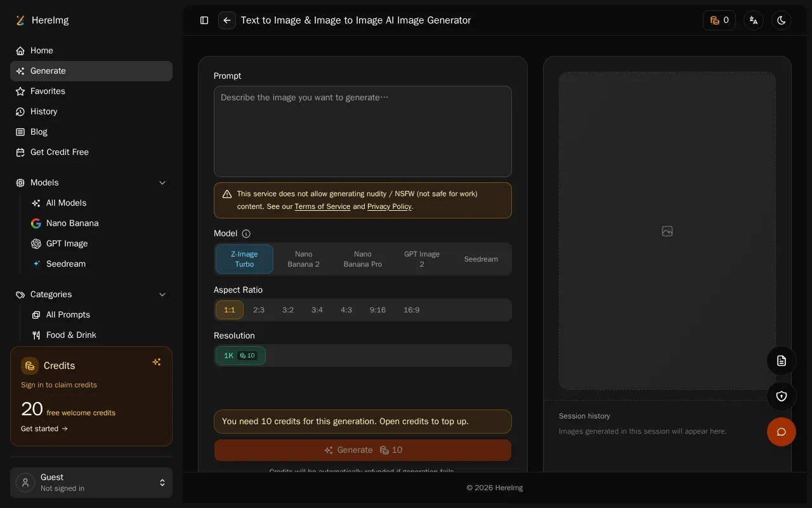The height and width of the screenshot is (508, 812).
Task: Click the NSFW warning triangle icon
Action: (x=227, y=194)
